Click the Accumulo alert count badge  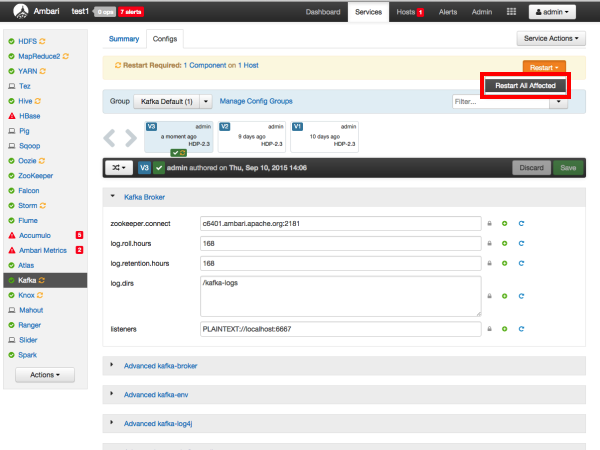coord(79,235)
